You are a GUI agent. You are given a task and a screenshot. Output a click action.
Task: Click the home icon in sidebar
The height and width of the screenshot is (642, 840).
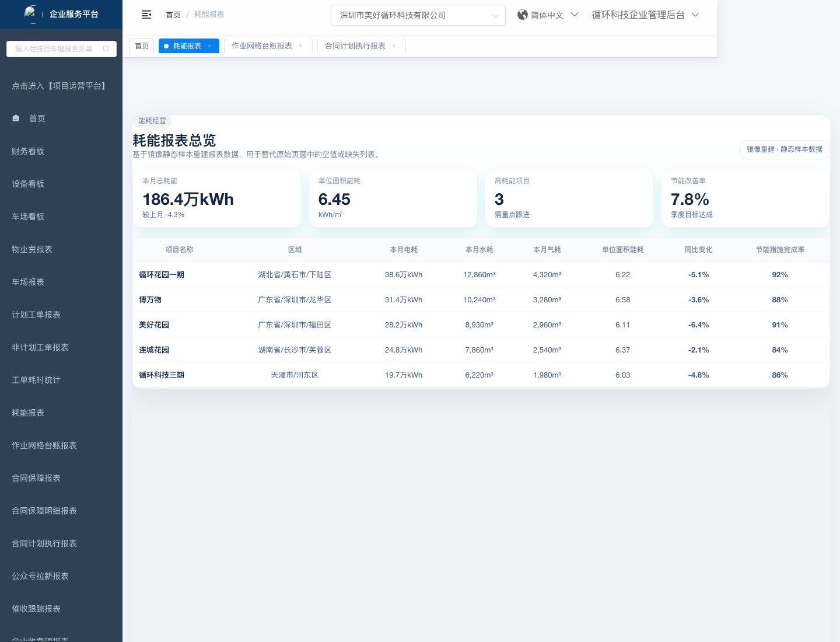coord(16,118)
